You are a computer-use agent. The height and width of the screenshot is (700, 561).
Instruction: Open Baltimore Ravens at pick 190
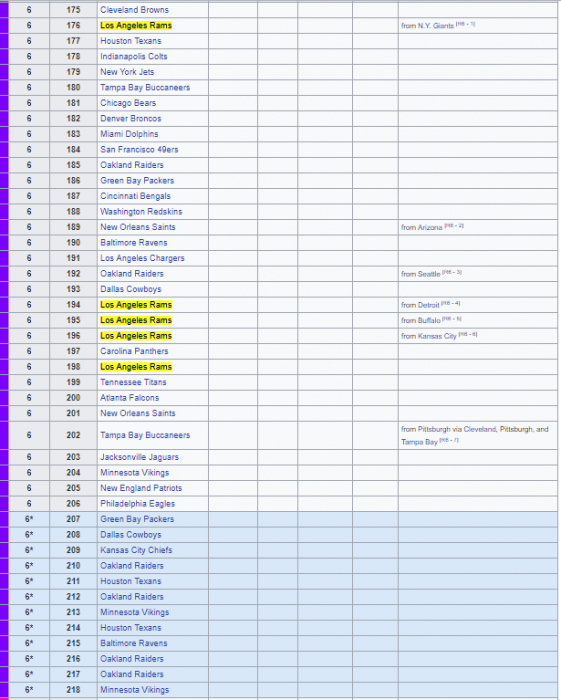click(x=133, y=243)
